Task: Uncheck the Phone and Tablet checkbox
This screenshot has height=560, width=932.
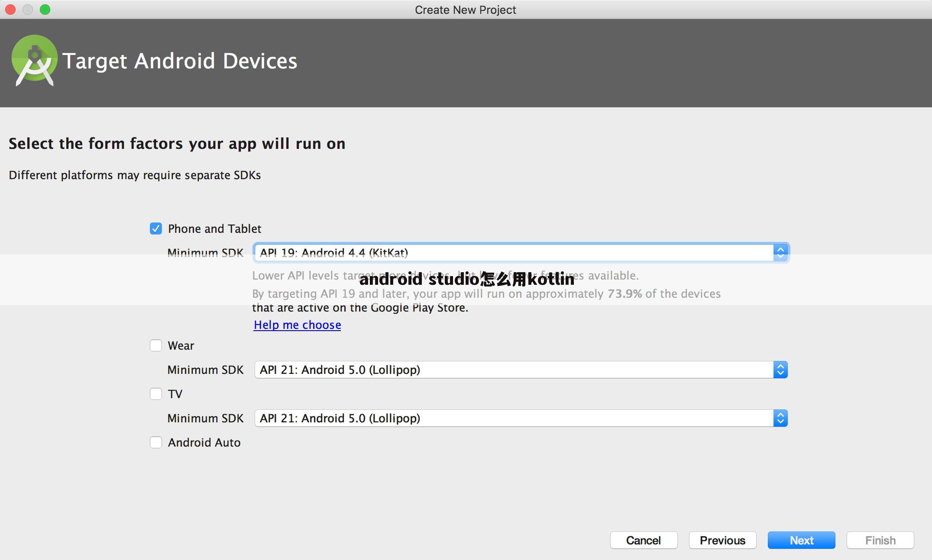Action: tap(156, 229)
